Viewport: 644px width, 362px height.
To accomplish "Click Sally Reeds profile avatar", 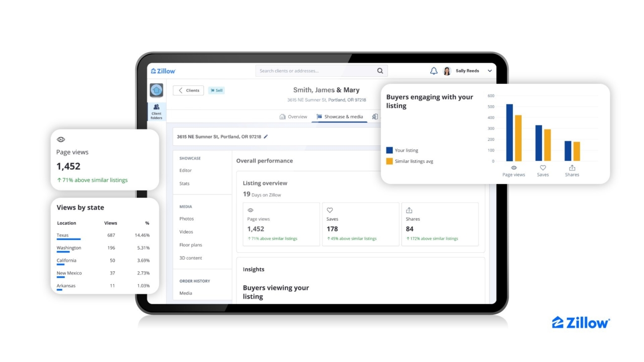I will [447, 70].
